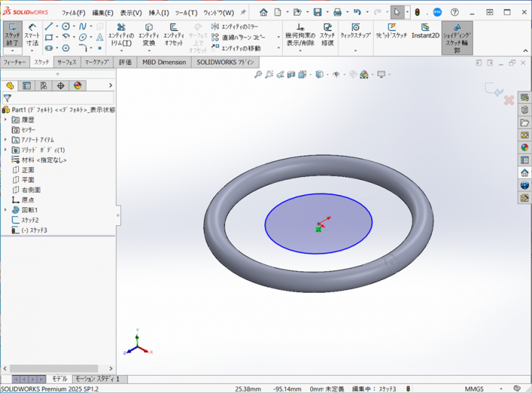532x393 pixels.
Task: Open the ConfigurationManager tab icon
Action: click(x=44, y=86)
